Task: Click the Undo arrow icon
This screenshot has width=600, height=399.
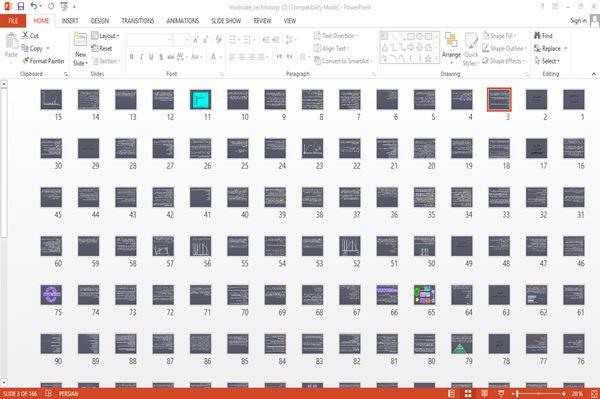Action: [34, 6]
